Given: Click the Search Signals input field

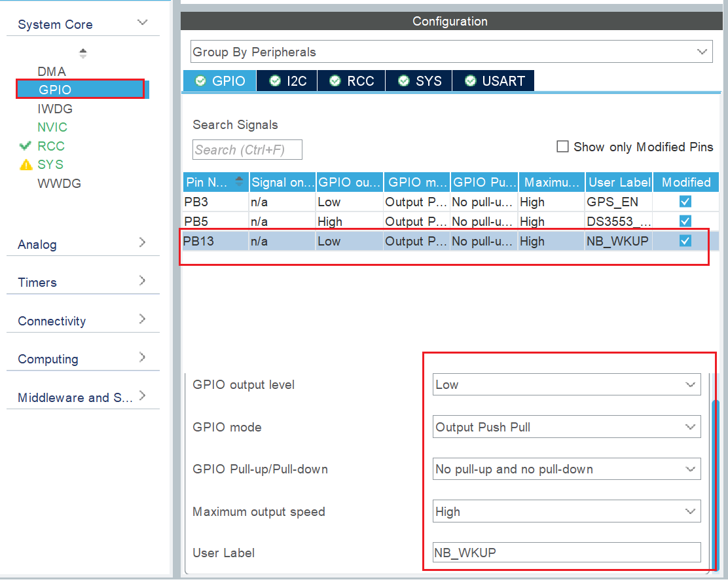Looking at the screenshot, I should pyautogui.click(x=247, y=150).
